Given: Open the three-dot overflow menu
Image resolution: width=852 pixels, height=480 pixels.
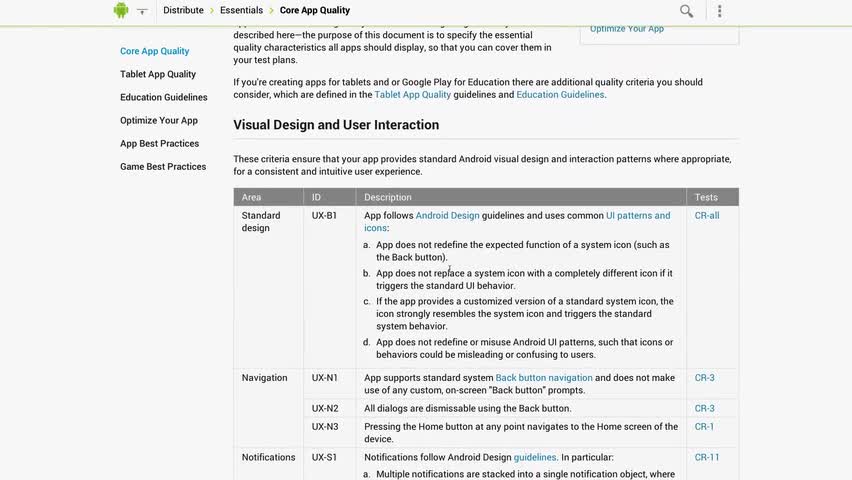Looking at the screenshot, I should pos(719,11).
